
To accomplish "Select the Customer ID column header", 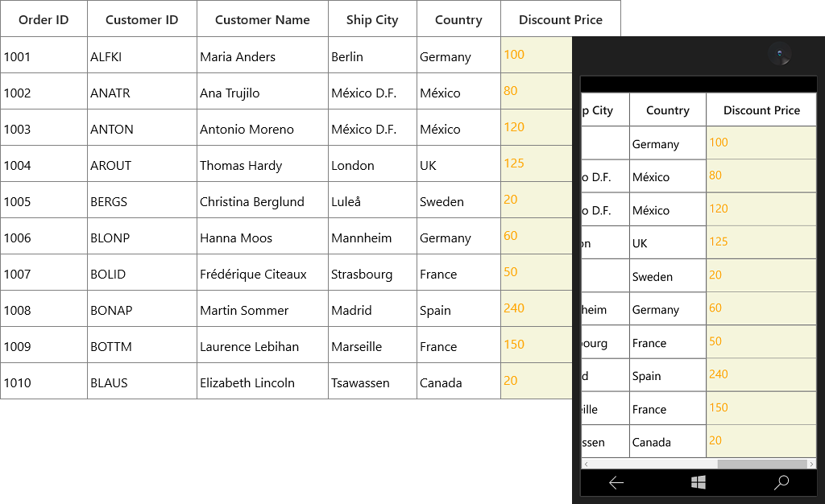I will point(142,19).
